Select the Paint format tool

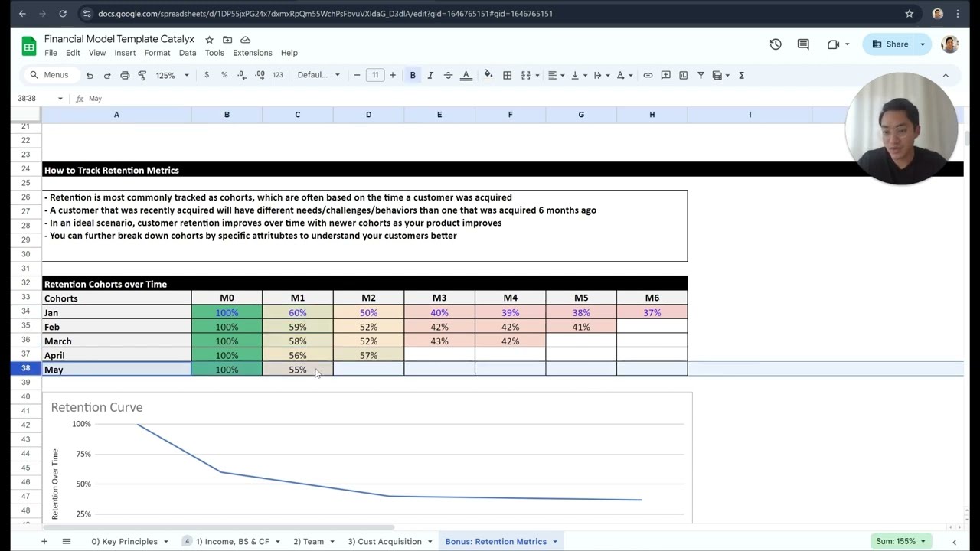click(x=142, y=75)
